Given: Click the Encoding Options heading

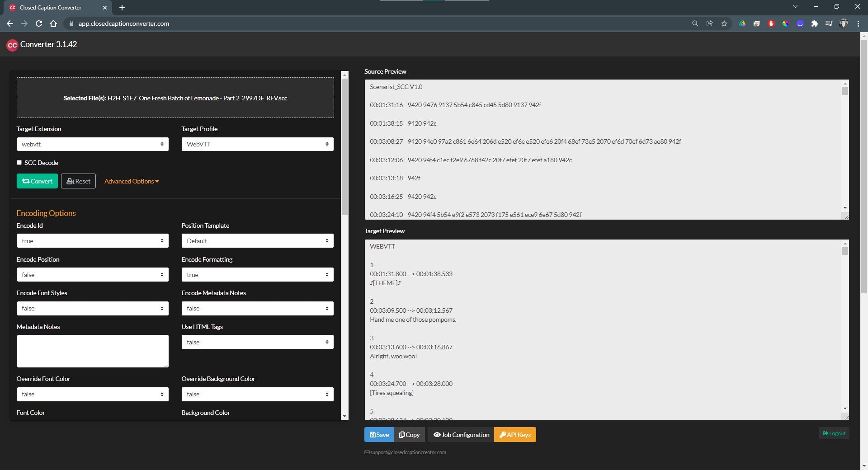Looking at the screenshot, I should pyautogui.click(x=46, y=213).
